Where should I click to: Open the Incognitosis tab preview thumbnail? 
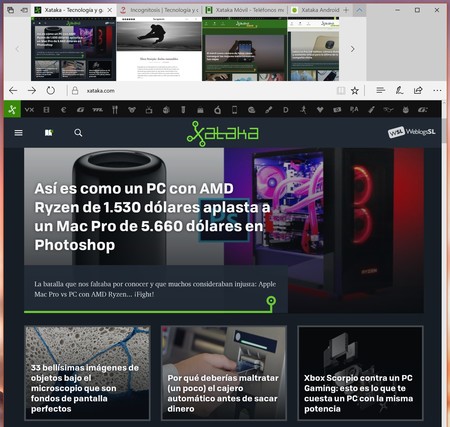point(159,49)
